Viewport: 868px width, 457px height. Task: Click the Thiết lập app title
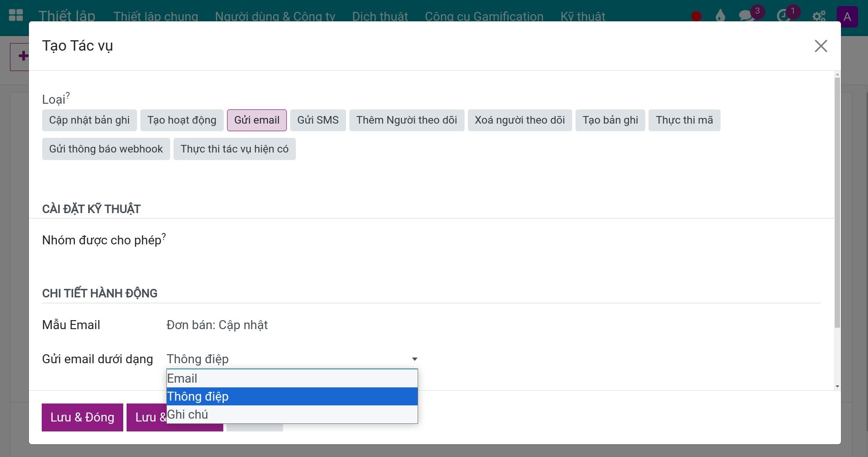(x=67, y=16)
